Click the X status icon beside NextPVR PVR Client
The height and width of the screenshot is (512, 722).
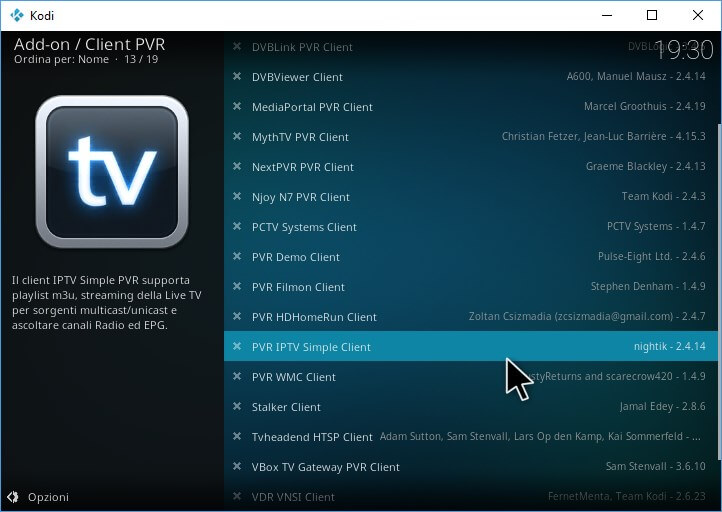(237, 166)
